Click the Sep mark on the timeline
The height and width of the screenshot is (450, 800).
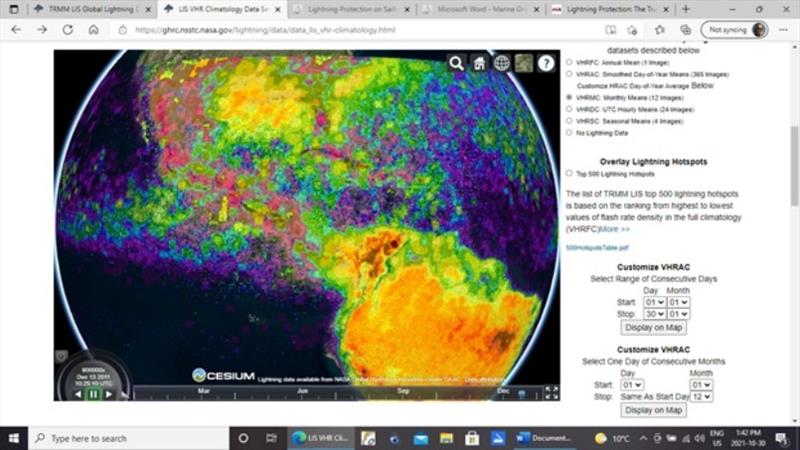tap(403, 391)
